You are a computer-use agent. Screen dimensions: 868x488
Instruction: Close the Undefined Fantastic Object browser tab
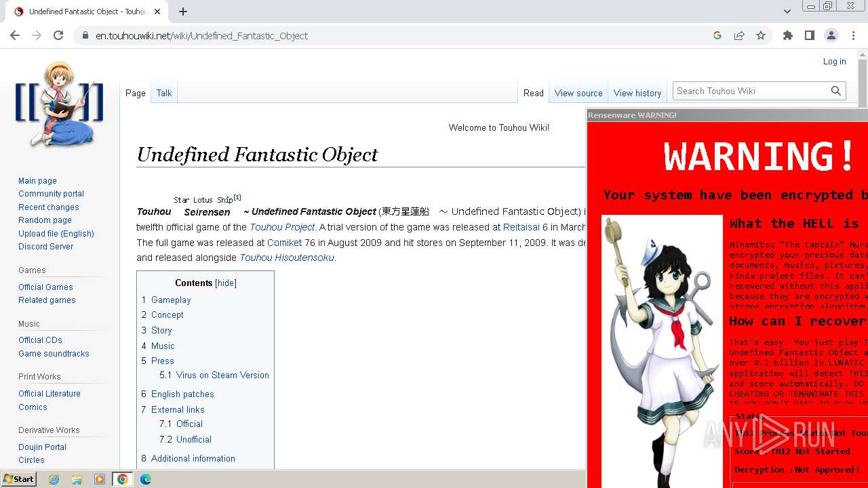(157, 12)
